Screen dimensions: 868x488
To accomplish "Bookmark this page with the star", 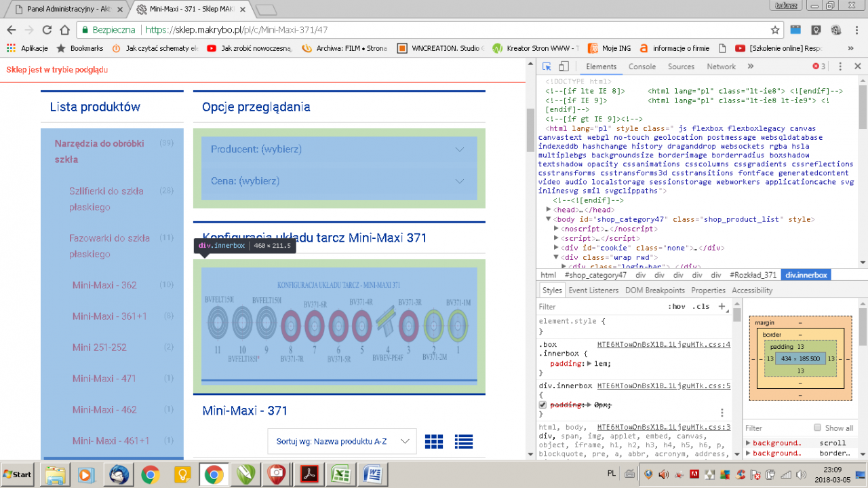I will [x=775, y=30].
